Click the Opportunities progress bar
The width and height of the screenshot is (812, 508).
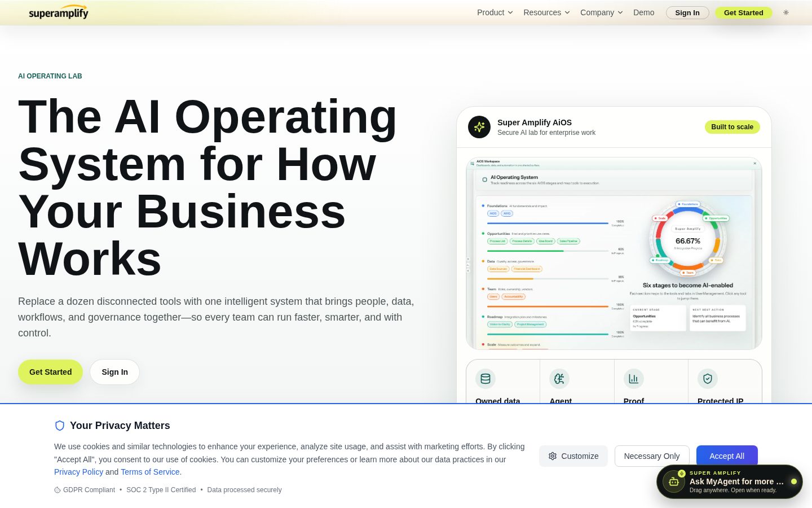point(548,251)
